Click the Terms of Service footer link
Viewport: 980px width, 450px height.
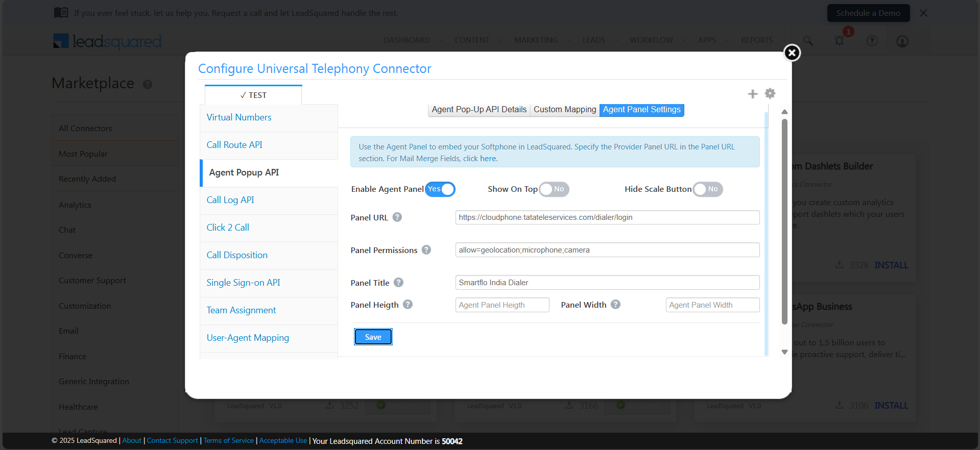click(229, 441)
